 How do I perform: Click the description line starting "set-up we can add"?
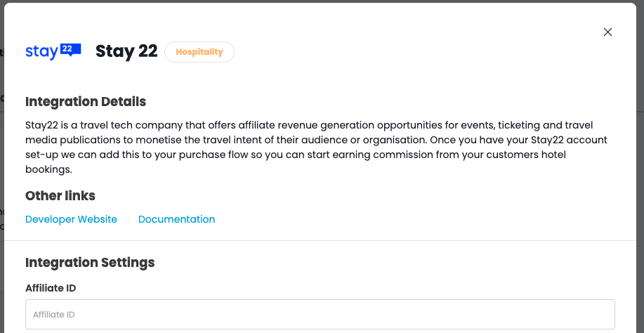coord(295,155)
